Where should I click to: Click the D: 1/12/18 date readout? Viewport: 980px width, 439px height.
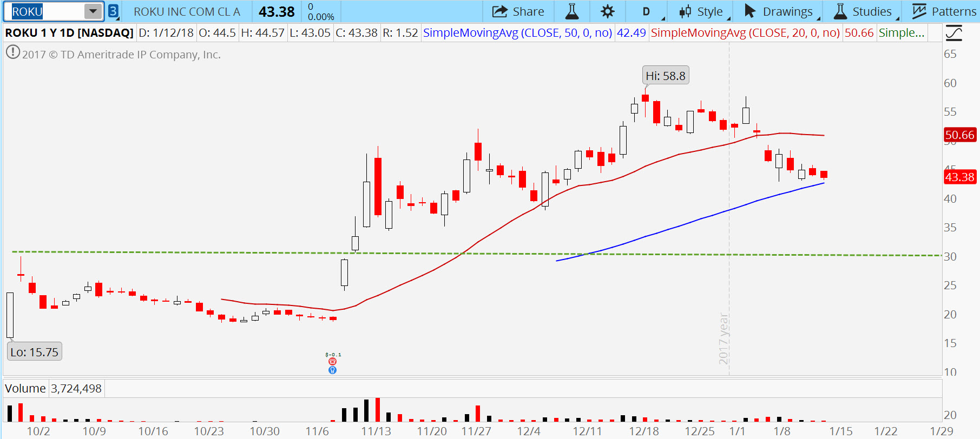tap(166, 33)
